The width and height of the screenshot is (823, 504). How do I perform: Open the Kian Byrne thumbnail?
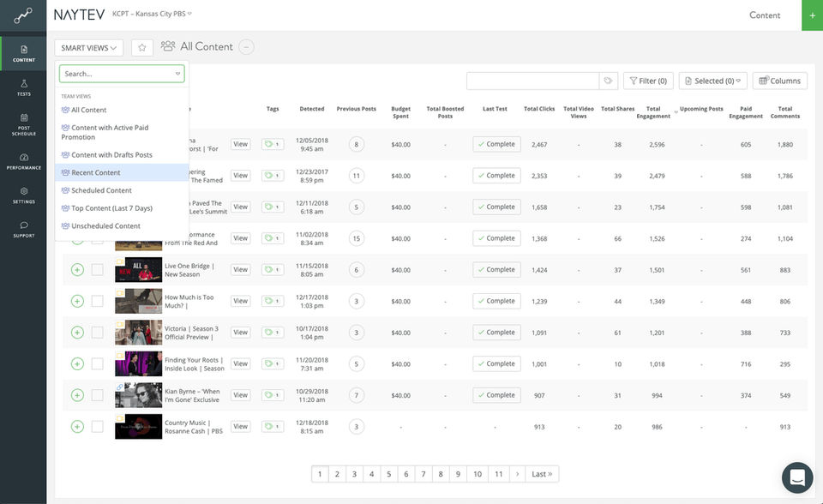coord(139,395)
